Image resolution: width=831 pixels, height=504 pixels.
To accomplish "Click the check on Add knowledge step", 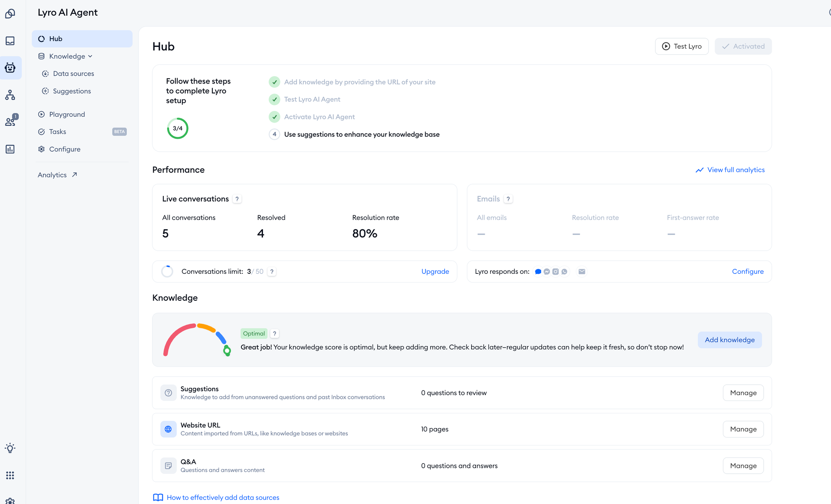I will pos(274,82).
